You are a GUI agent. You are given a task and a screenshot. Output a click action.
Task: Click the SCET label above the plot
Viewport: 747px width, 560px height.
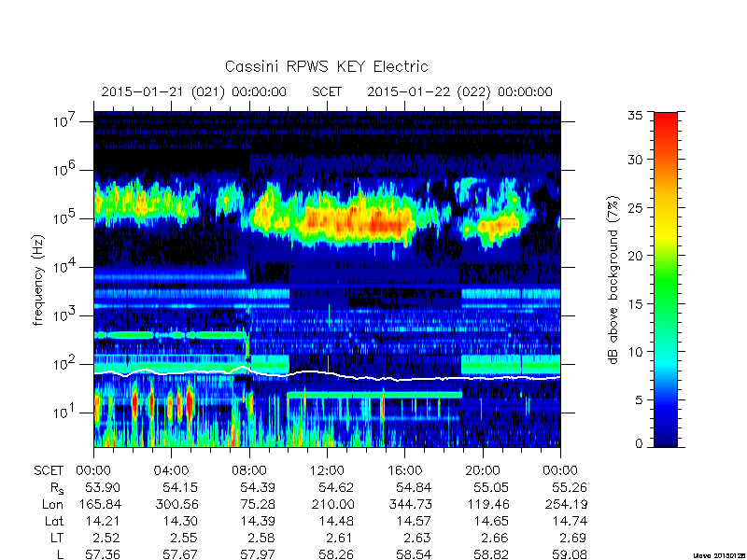327,91
